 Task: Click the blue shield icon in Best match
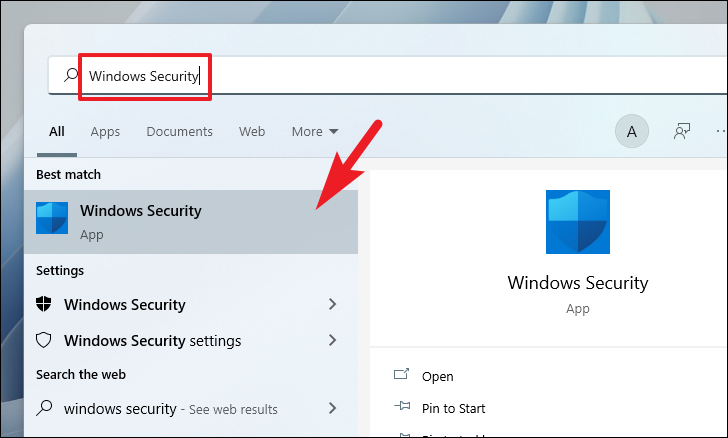[52, 218]
